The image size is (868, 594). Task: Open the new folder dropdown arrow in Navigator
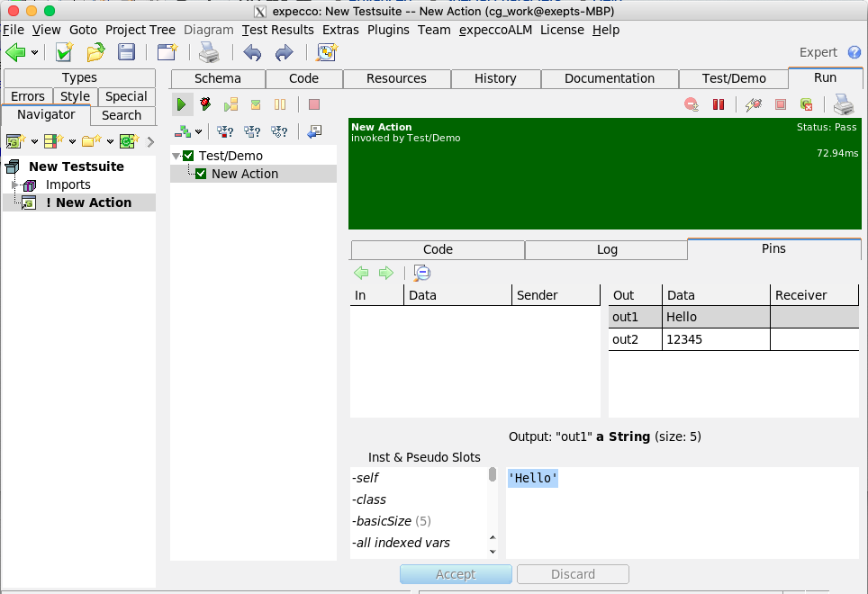(x=111, y=141)
